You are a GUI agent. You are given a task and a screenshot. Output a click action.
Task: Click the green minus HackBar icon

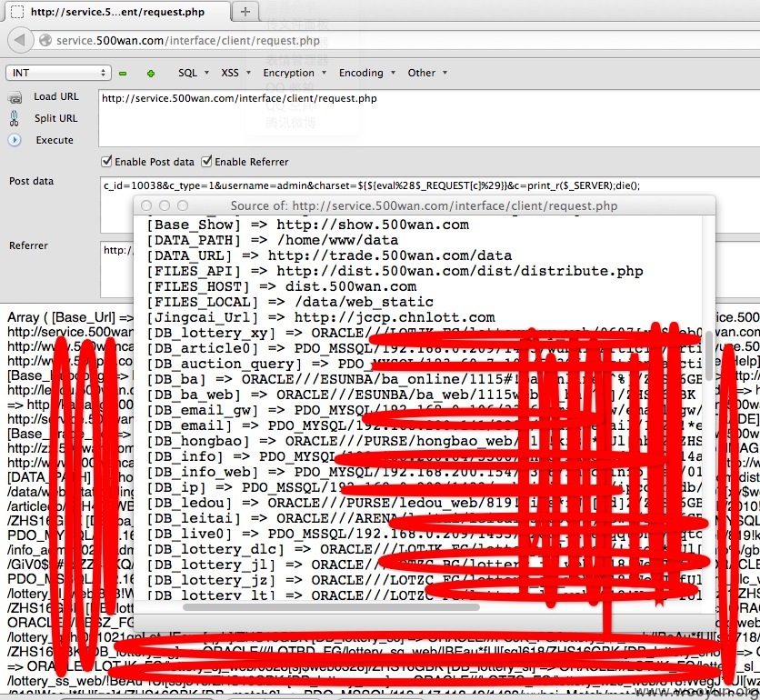tap(123, 74)
